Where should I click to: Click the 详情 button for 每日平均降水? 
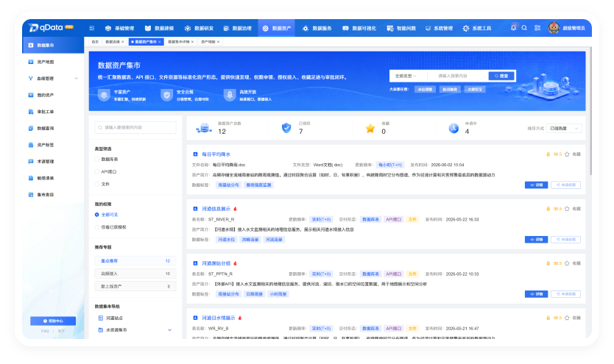536,185
